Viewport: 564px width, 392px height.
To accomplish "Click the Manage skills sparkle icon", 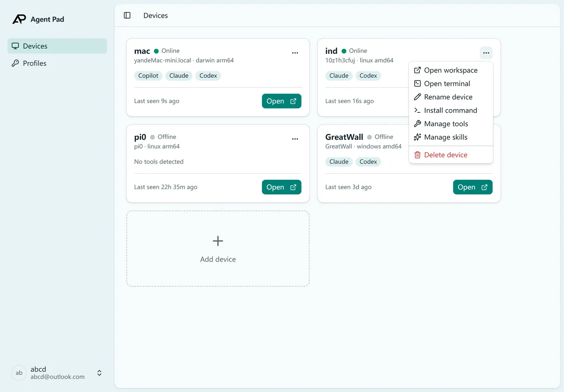I will point(417,137).
